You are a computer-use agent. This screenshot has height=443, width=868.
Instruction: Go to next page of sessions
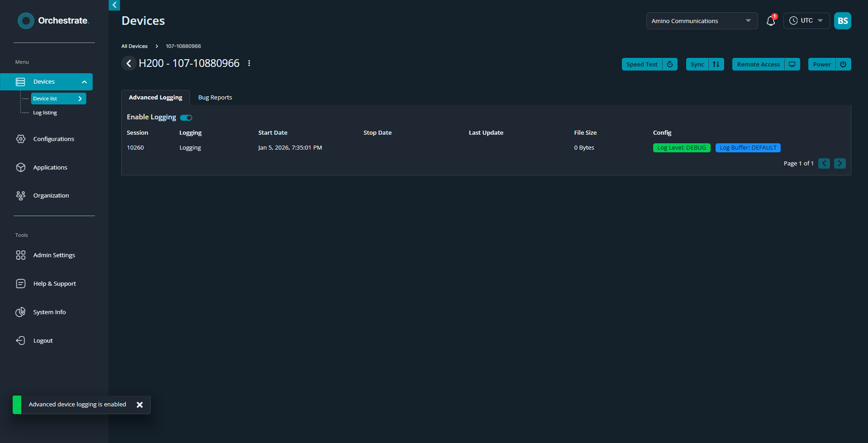tap(840, 163)
